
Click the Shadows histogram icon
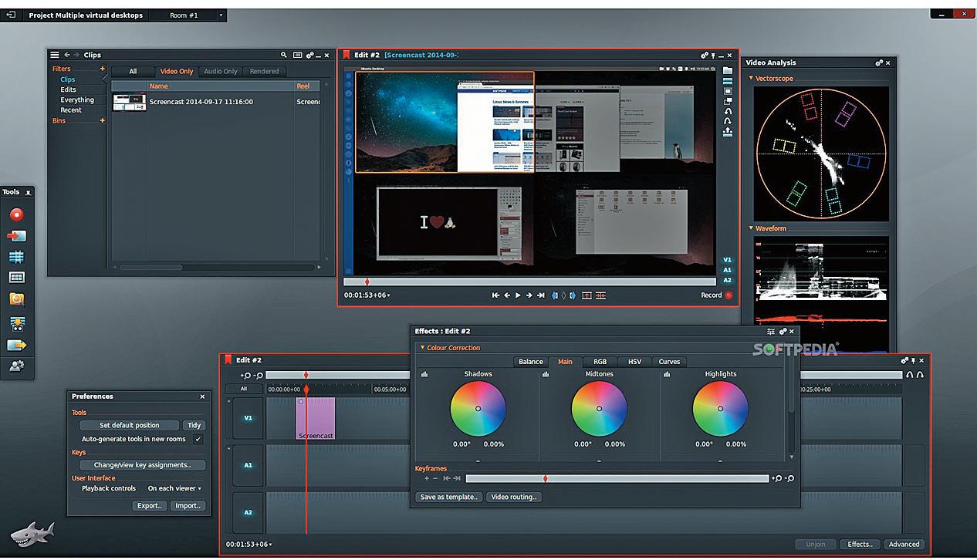(424, 374)
